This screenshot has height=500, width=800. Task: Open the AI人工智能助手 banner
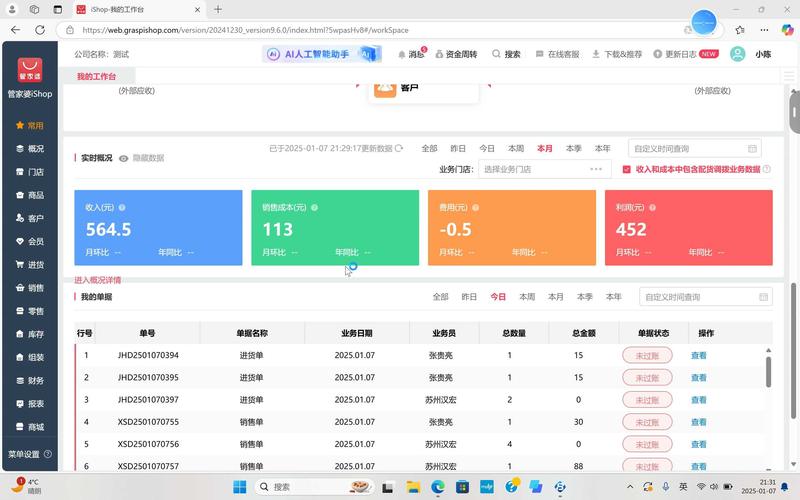tap(321, 54)
